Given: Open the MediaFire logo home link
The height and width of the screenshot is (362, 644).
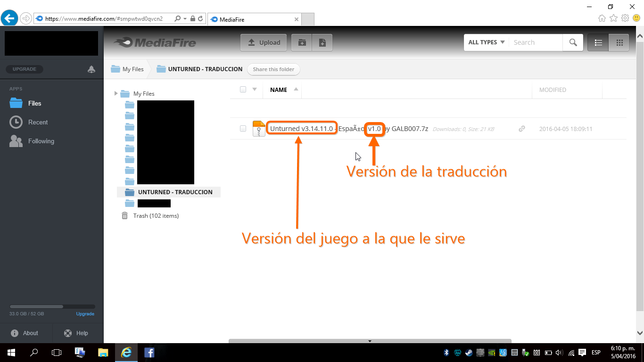Looking at the screenshot, I should pos(155,42).
